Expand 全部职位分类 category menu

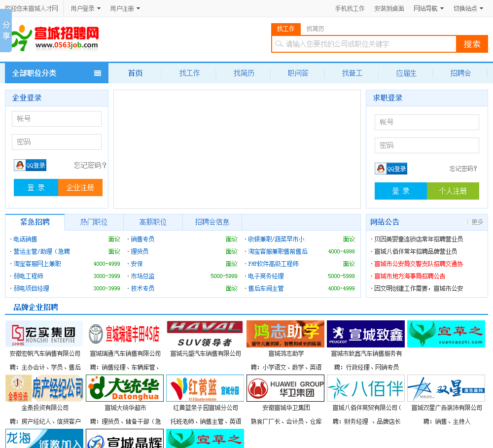[57, 73]
